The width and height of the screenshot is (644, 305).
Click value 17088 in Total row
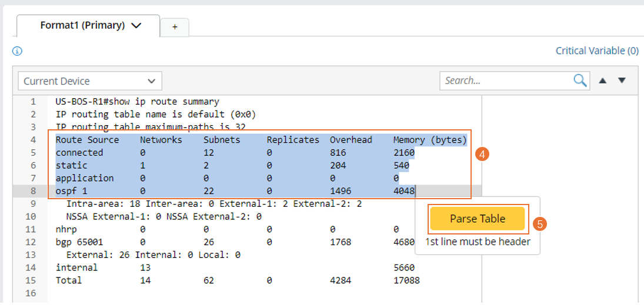click(x=406, y=280)
